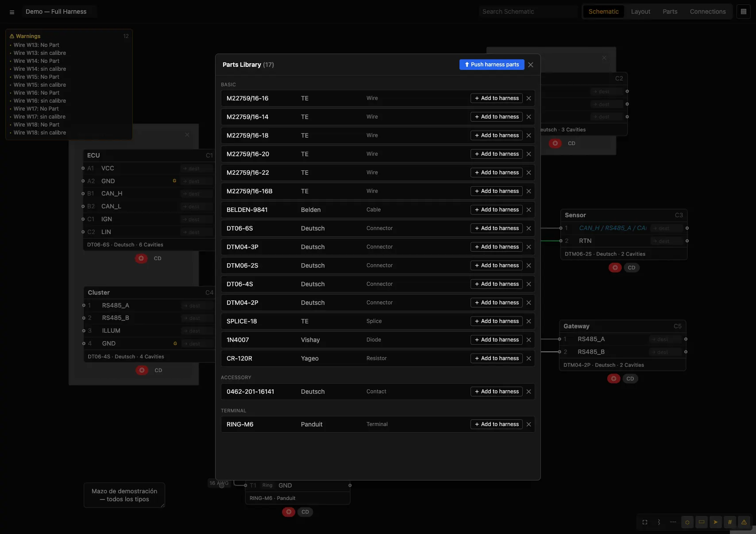Remove SPLICE-18 from the library

pos(528,321)
